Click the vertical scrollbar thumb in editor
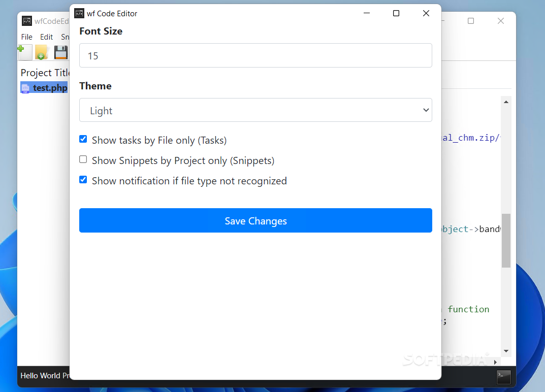 (506, 241)
